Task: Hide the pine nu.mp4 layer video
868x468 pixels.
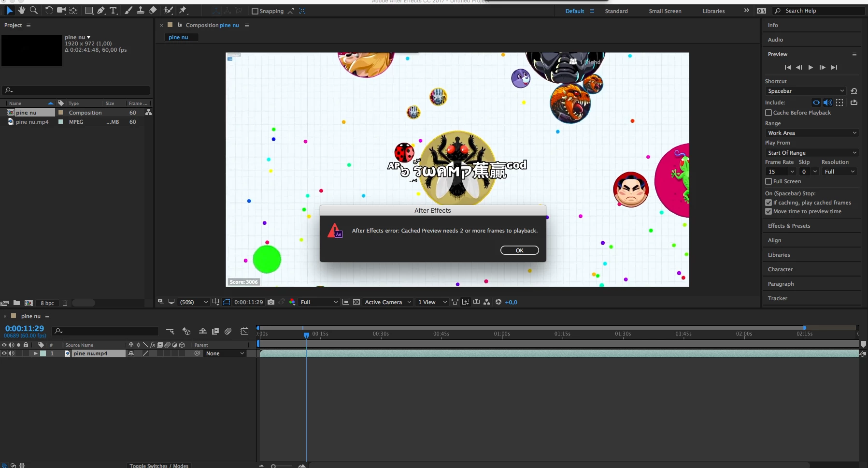Action: [x=4, y=353]
